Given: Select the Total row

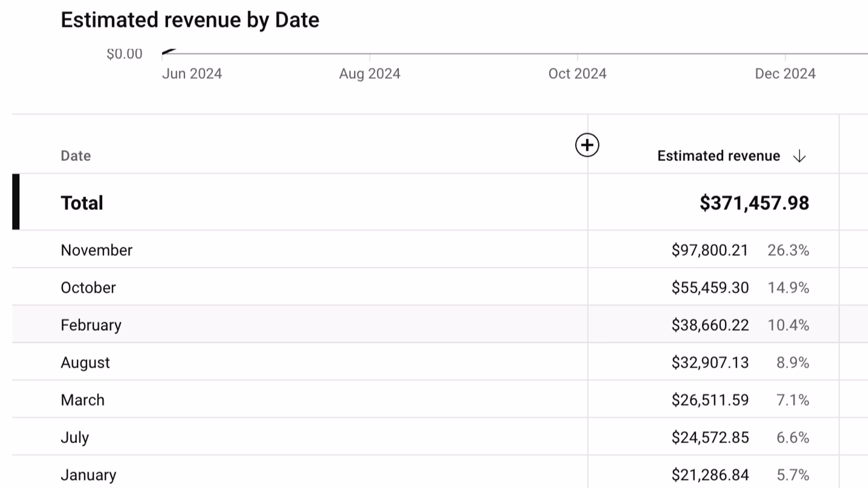Looking at the screenshot, I should (426, 202).
